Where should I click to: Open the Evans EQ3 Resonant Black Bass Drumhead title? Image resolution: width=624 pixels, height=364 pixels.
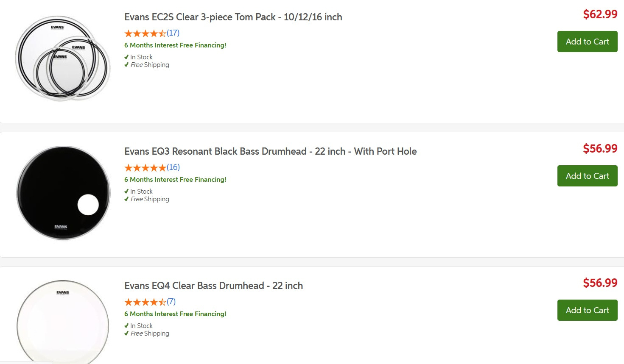point(270,151)
